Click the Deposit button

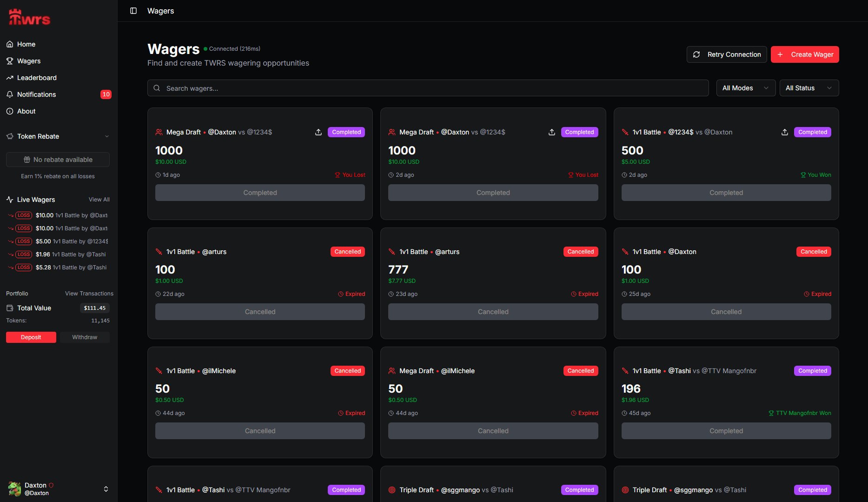point(31,337)
